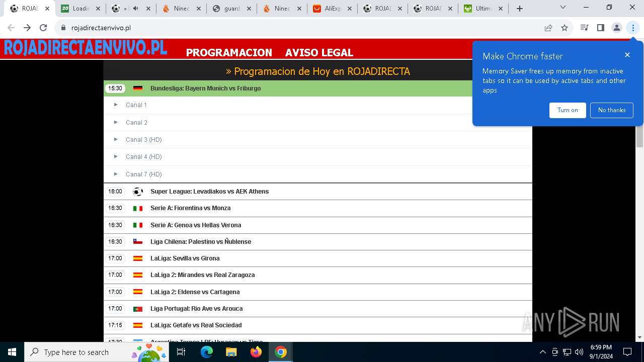This screenshot has height=362, width=644.
Task: Close the AliExpress tab
Action: [x=349, y=9]
